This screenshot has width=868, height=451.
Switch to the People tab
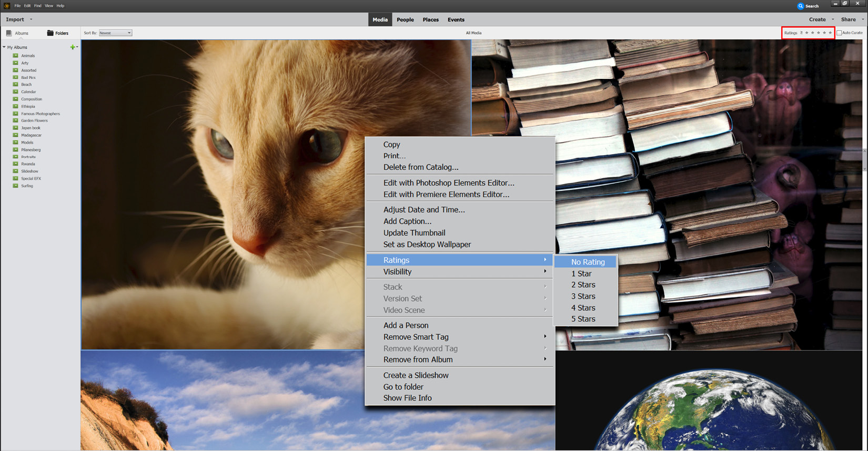(405, 19)
